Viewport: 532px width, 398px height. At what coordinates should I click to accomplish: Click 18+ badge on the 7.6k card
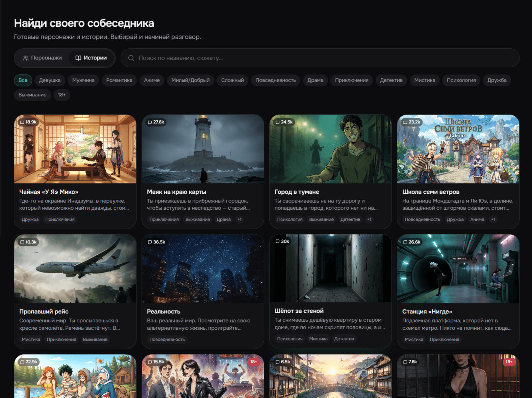click(509, 362)
